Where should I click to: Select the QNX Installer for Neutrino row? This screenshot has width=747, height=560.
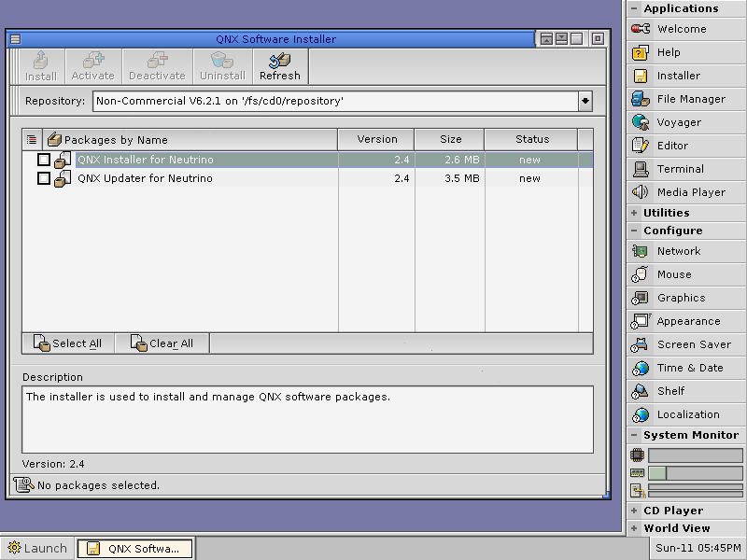(308, 160)
